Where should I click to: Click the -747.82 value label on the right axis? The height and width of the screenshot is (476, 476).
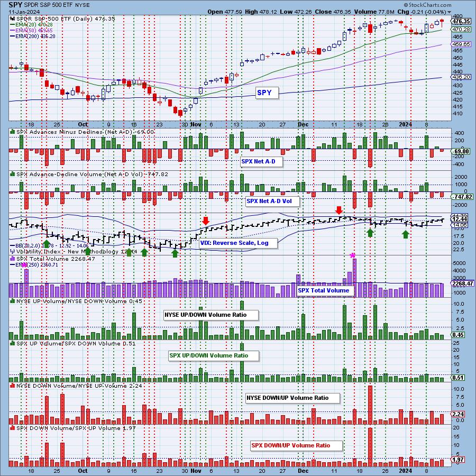(461, 197)
